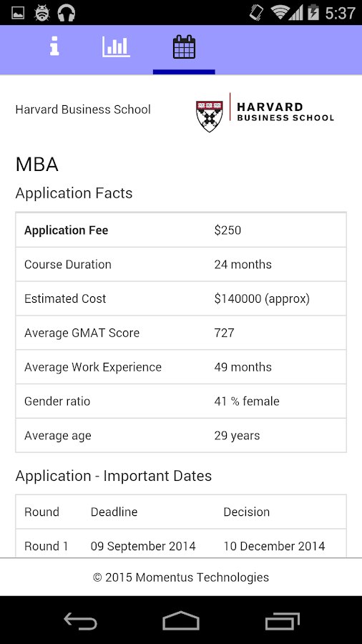Tap the Harvard Business School name text

click(83, 109)
